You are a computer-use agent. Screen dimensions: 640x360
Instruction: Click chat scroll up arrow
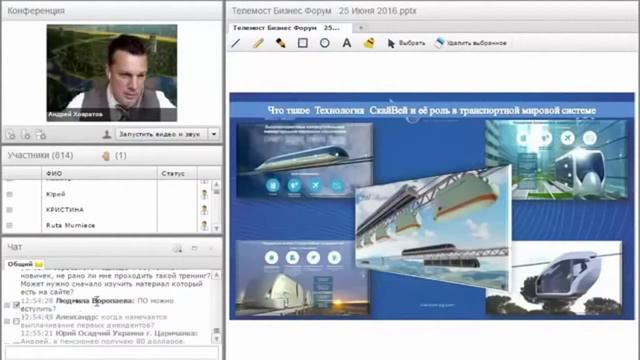click(x=217, y=276)
